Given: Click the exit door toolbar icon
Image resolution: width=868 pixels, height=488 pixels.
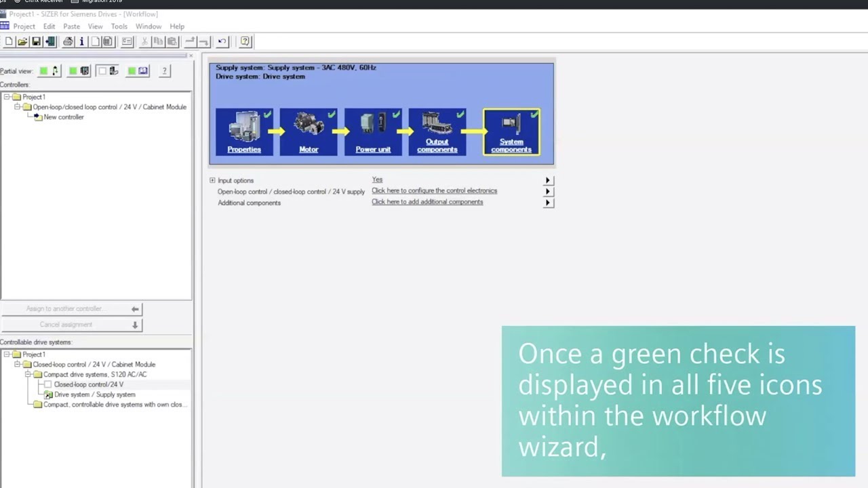Looking at the screenshot, I should pos(50,41).
